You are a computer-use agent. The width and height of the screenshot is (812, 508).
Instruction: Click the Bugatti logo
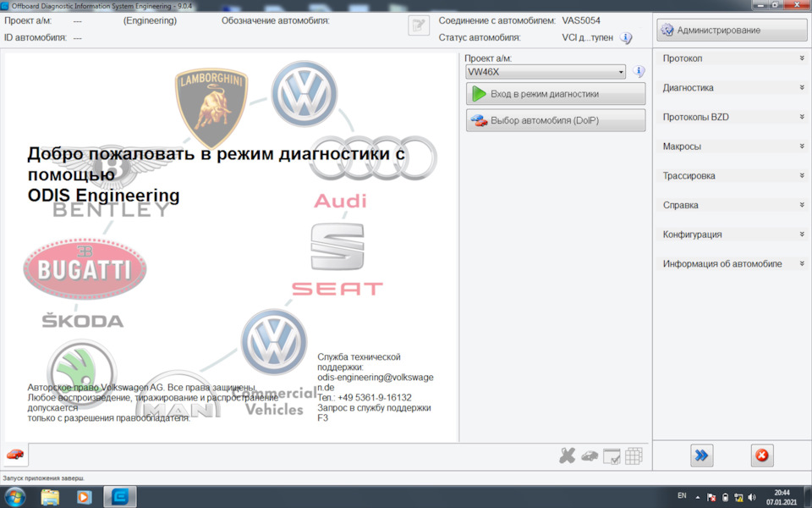[x=85, y=268]
